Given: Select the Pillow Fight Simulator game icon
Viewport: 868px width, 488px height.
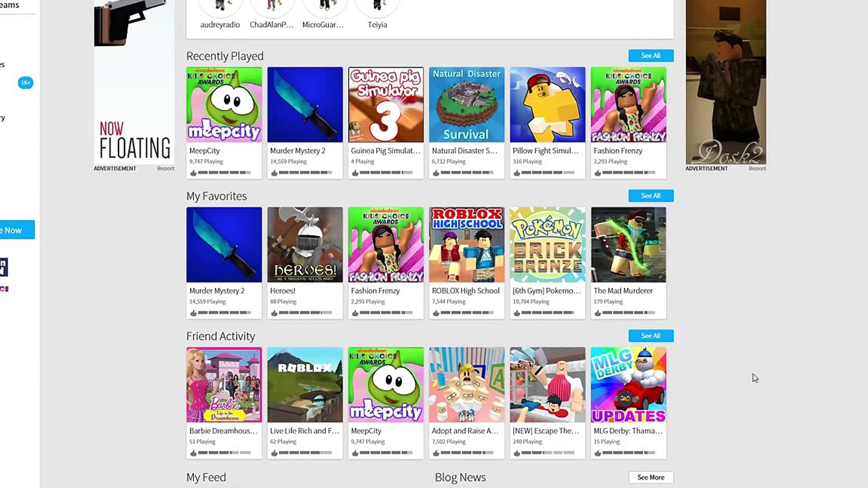Looking at the screenshot, I should (547, 105).
